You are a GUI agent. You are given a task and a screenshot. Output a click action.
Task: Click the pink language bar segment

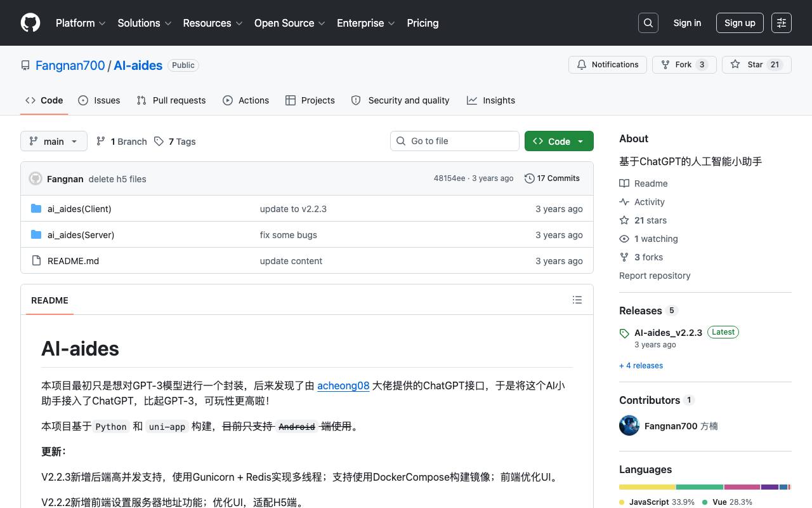(x=742, y=487)
